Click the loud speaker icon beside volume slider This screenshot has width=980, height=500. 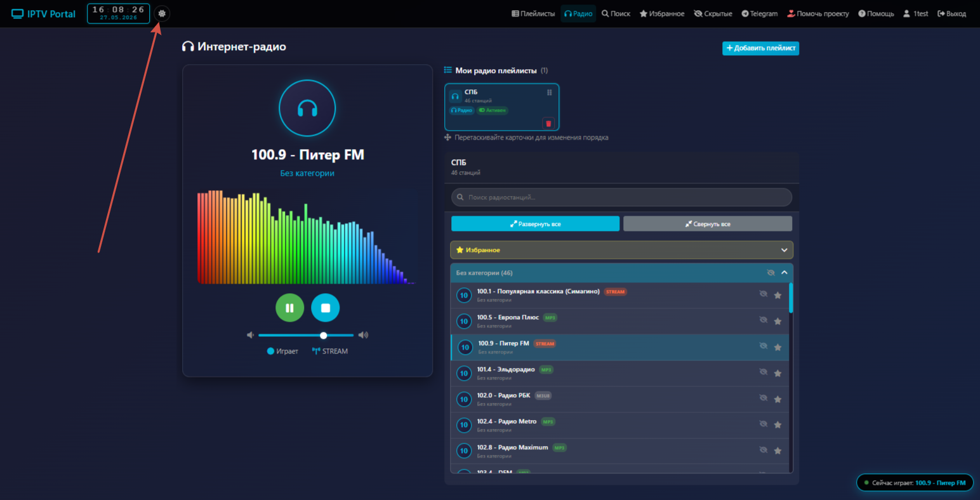point(363,335)
